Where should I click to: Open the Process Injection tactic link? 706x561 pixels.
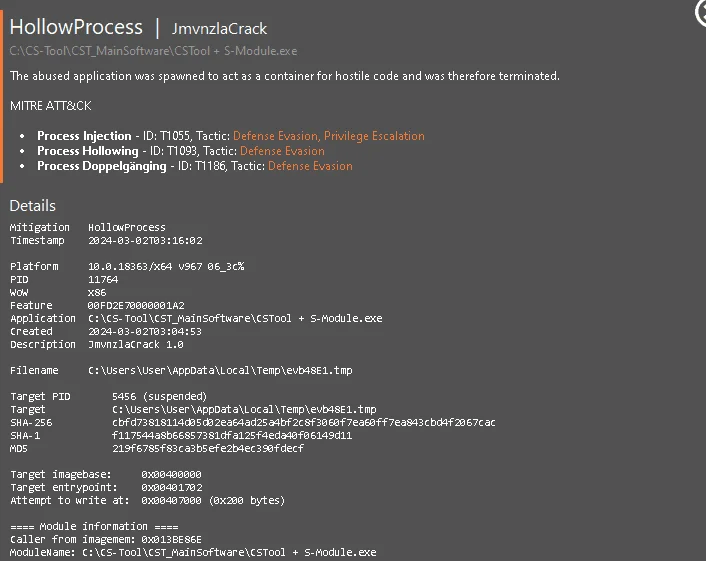pyautogui.click(x=329, y=136)
